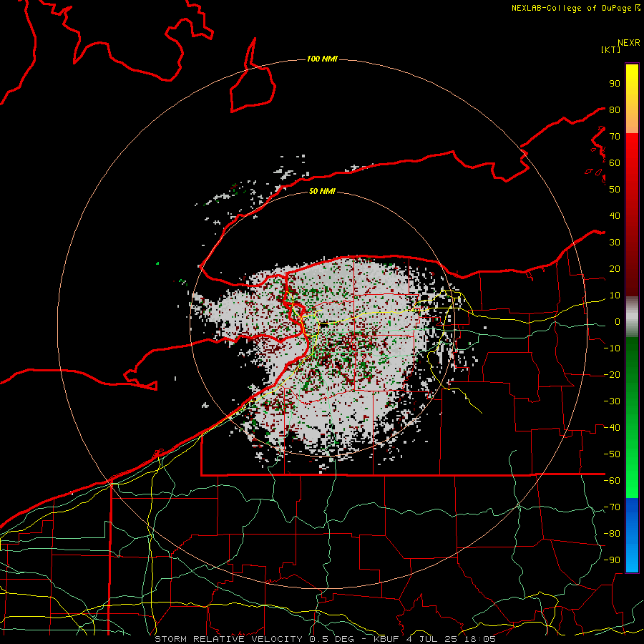Click the -50 value on velocity scale
The height and width of the screenshot is (644, 644).
[x=612, y=454]
